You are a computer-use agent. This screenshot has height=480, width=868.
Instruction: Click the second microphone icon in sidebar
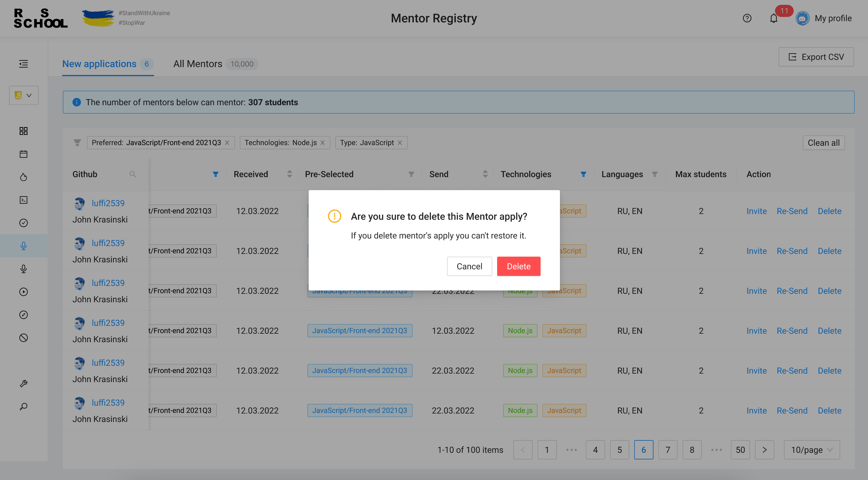click(23, 269)
